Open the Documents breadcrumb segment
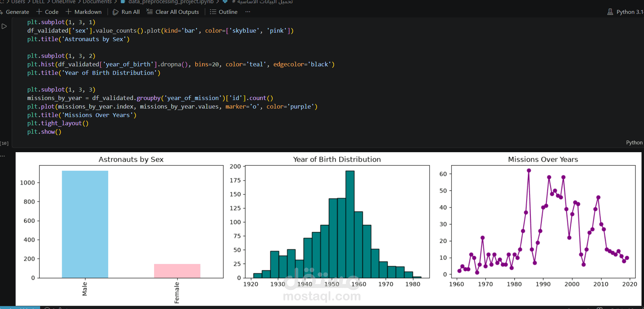 pos(97,2)
